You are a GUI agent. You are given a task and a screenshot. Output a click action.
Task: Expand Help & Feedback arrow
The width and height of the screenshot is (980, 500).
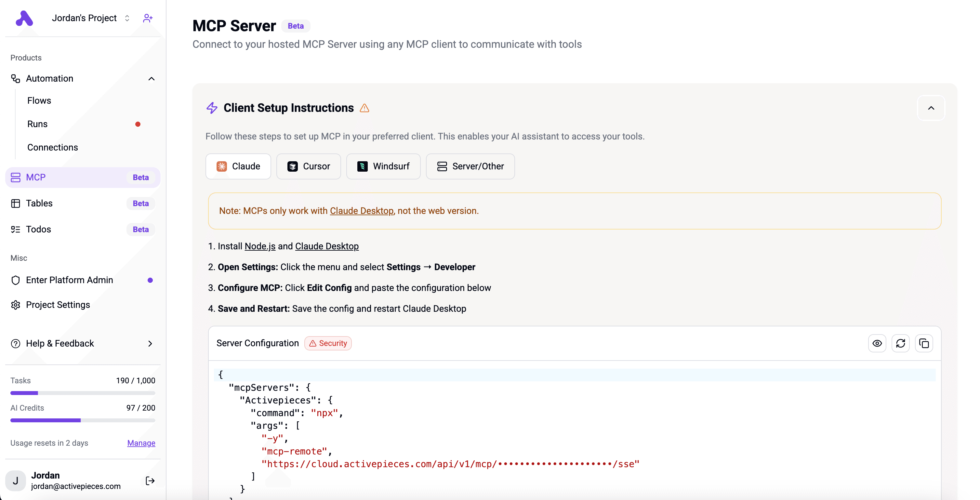click(150, 344)
